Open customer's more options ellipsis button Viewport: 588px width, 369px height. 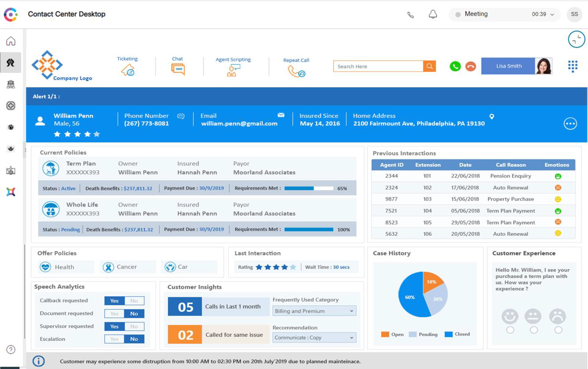[570, 124]
